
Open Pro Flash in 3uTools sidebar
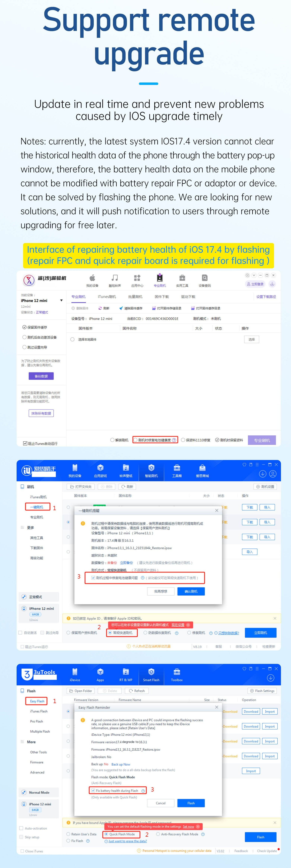[36, 721]
